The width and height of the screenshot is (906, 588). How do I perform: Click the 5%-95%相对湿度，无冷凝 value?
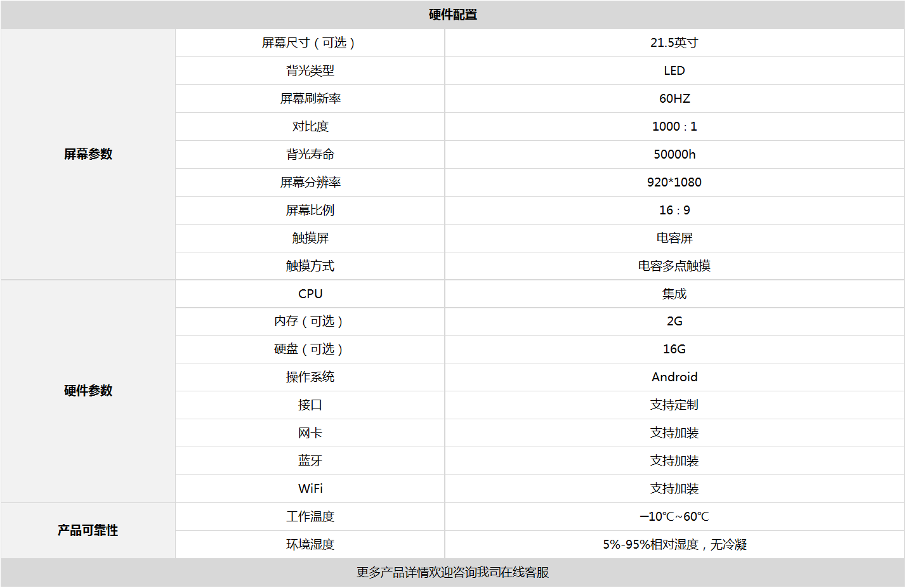[x=674, y=544]
